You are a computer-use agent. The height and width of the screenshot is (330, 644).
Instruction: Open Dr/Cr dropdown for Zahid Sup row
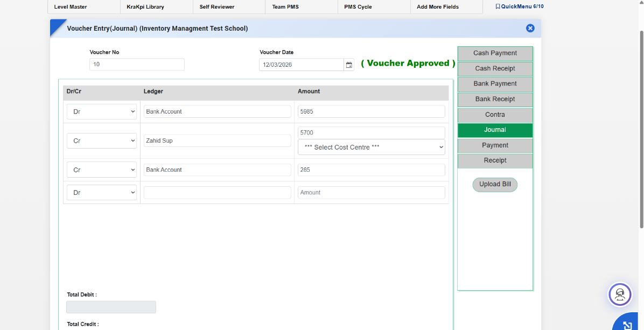101,141
